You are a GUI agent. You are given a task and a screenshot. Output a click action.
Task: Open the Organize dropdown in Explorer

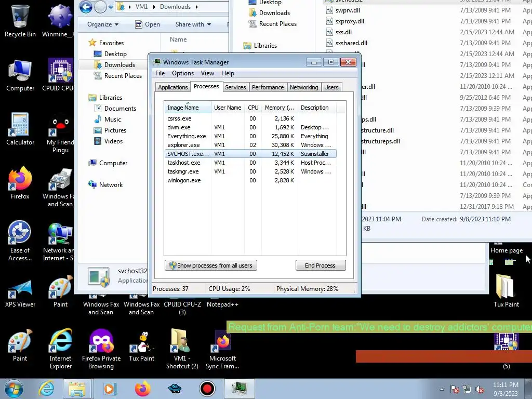(x=103, y=24)
